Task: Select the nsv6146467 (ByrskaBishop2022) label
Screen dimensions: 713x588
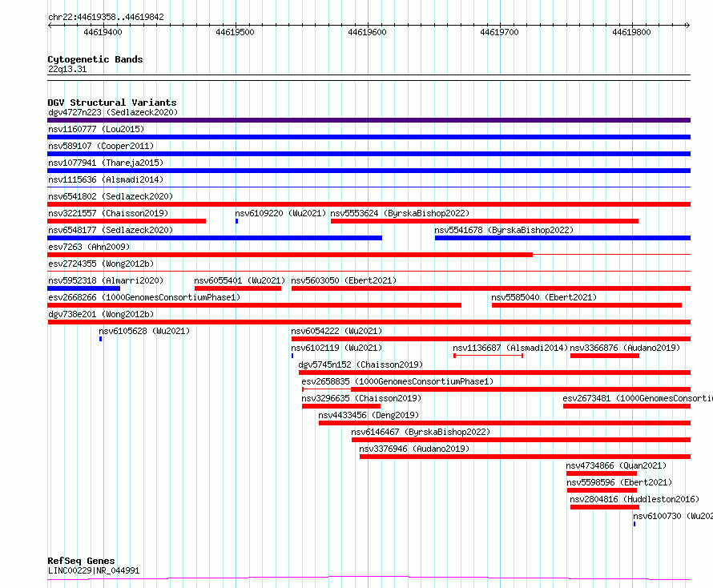Action: pos(421,432)
